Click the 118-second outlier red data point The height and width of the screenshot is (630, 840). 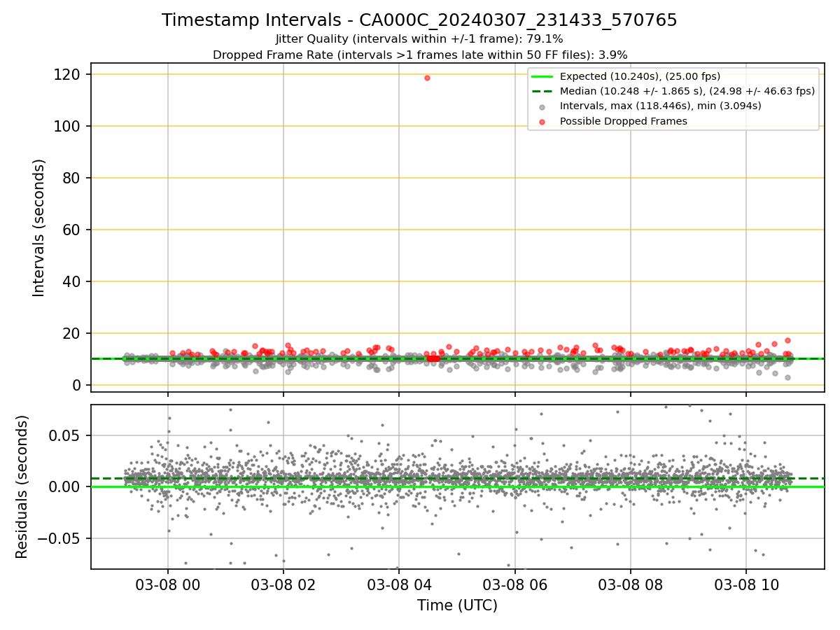427,78
